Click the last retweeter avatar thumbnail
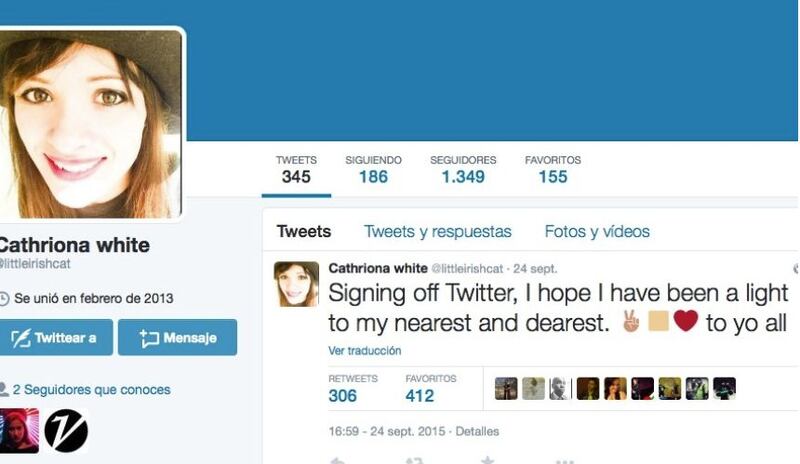Viewport: 800px width, 464px height. [724, 388]
